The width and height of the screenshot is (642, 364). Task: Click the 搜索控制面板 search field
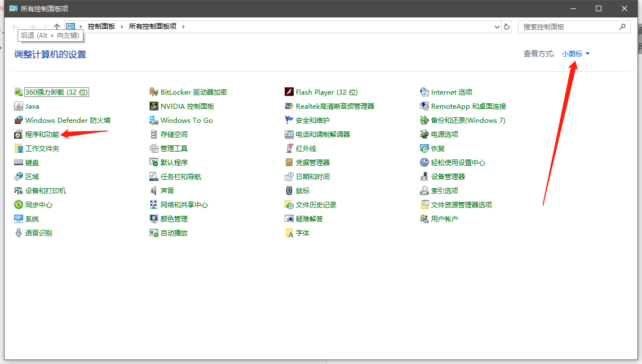[x=574, y=27]
